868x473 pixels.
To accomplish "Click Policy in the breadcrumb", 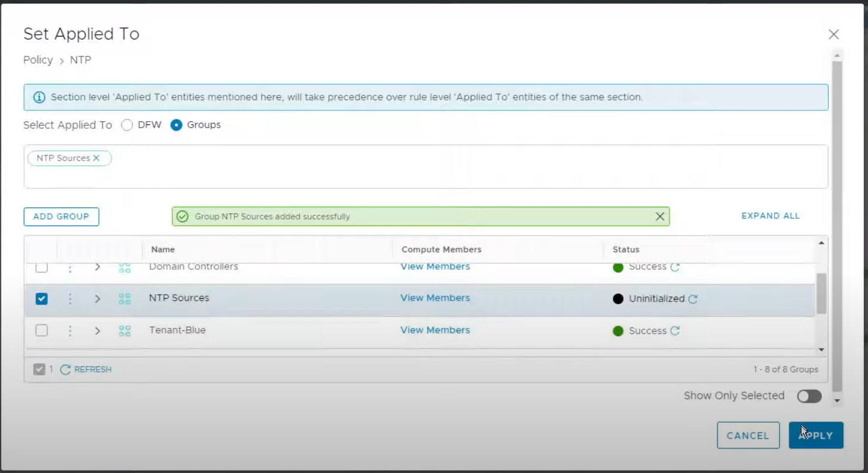I will pyautogui.click(x=38, y=60).
